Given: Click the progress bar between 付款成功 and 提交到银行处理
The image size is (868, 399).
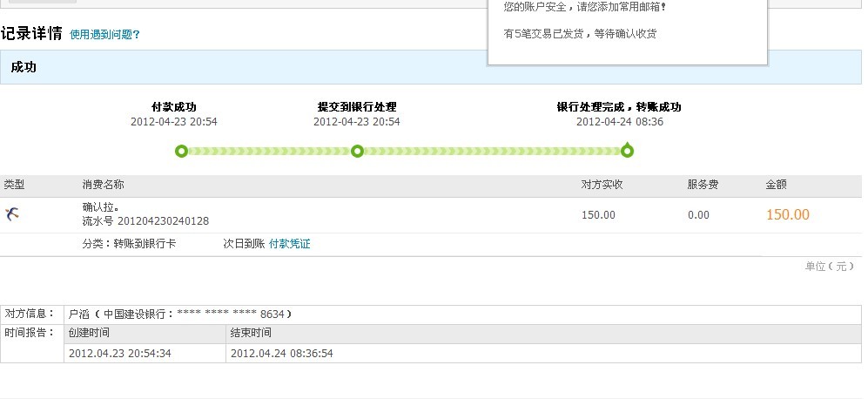Looking at the screenshot, I should pos(269,152).
